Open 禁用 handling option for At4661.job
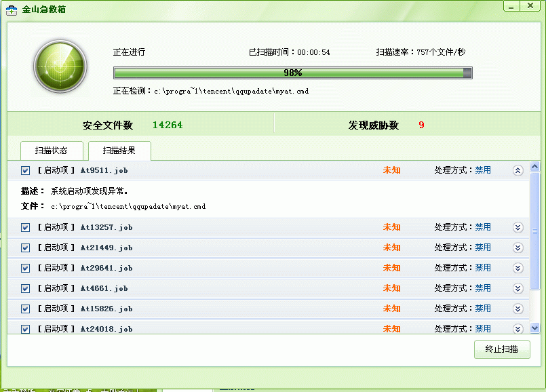The height and width of the screenshot is (392, 546). pos(483,288)
